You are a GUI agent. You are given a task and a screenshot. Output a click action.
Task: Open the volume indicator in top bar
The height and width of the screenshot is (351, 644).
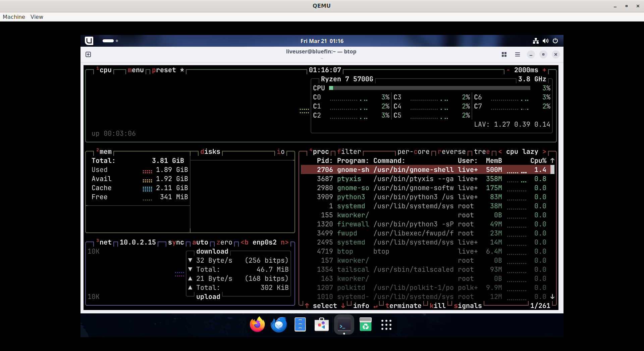pyautogui.click(x=545, y=41)
